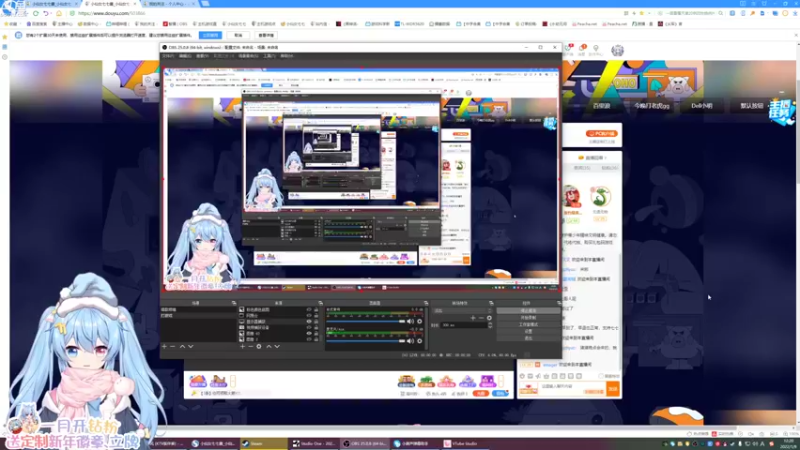Open OBS Edit menu
800x450 pixels.
tap(185, 56)
